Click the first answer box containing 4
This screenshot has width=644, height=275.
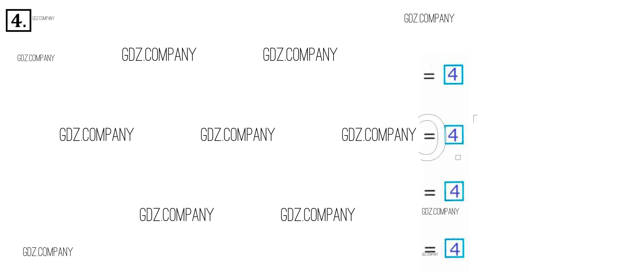pyautogui.click(x=453, y=75)
